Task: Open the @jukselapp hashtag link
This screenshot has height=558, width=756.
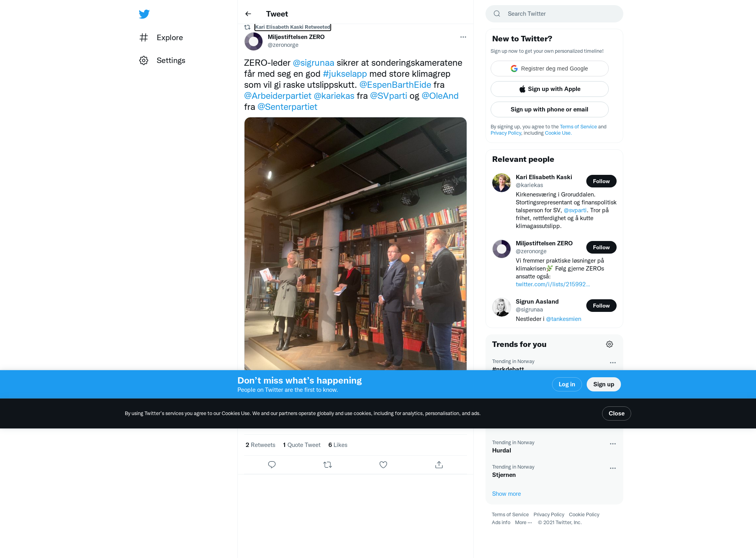Action: click(345, 74)
